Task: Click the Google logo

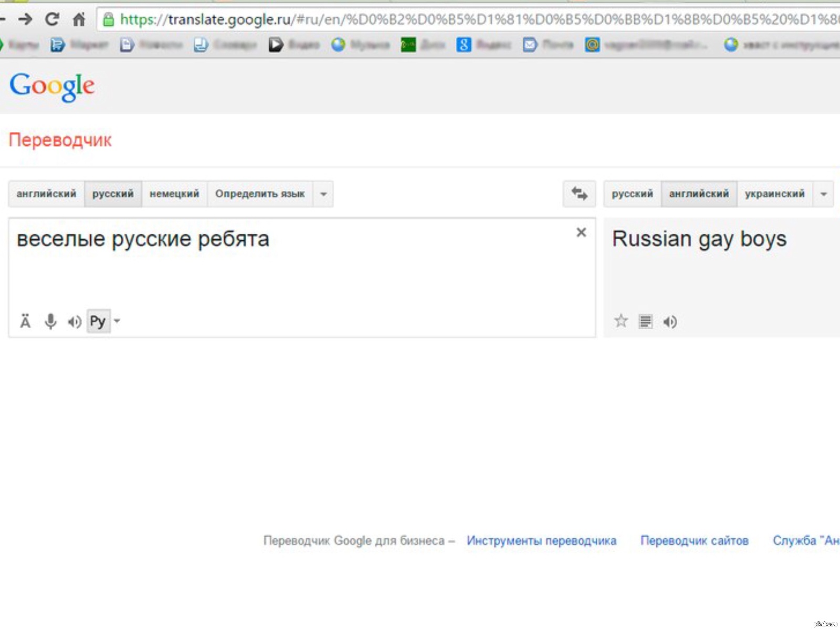Action: [52, 87]
